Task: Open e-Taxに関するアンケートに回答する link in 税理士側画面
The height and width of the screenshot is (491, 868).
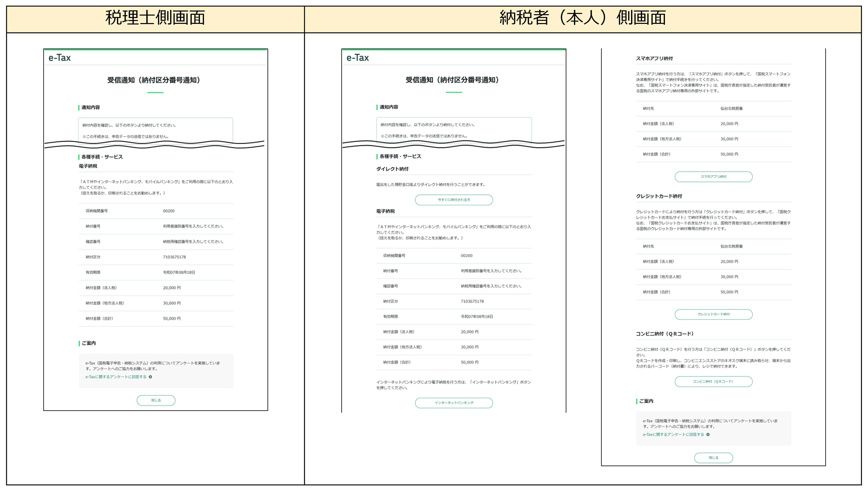Action: click(116, 377)
